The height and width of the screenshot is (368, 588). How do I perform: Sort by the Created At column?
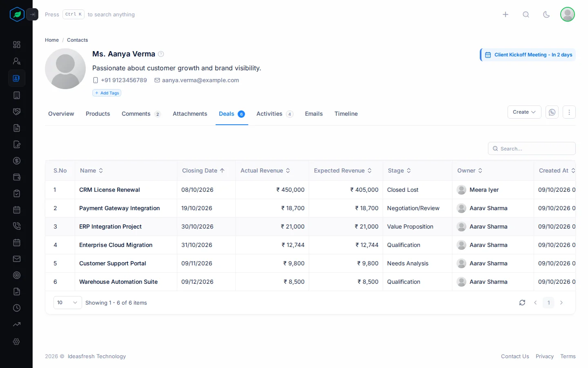point(557,171)
